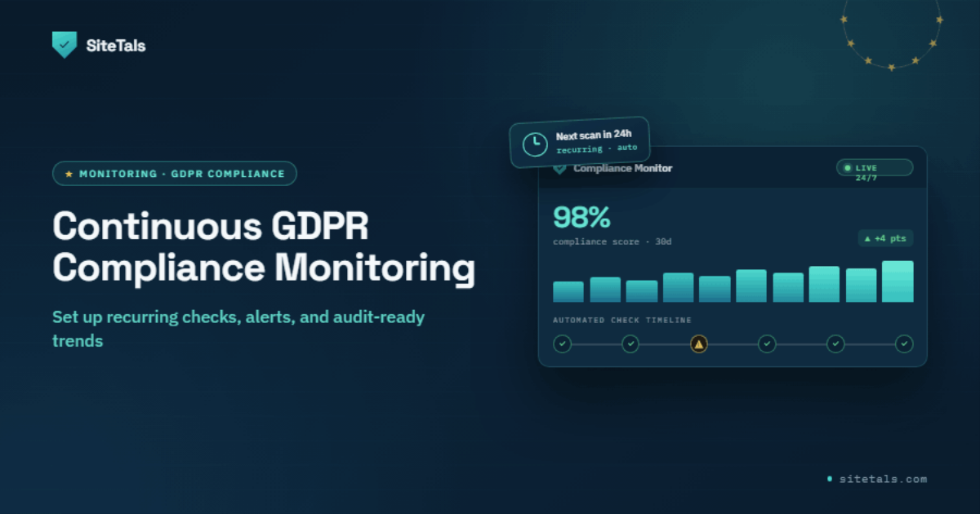This screenshot has width=980, height=514.
Task: Click the Continuous GDPR Compliance Monitoring headline
Action: tap(263, 247)
